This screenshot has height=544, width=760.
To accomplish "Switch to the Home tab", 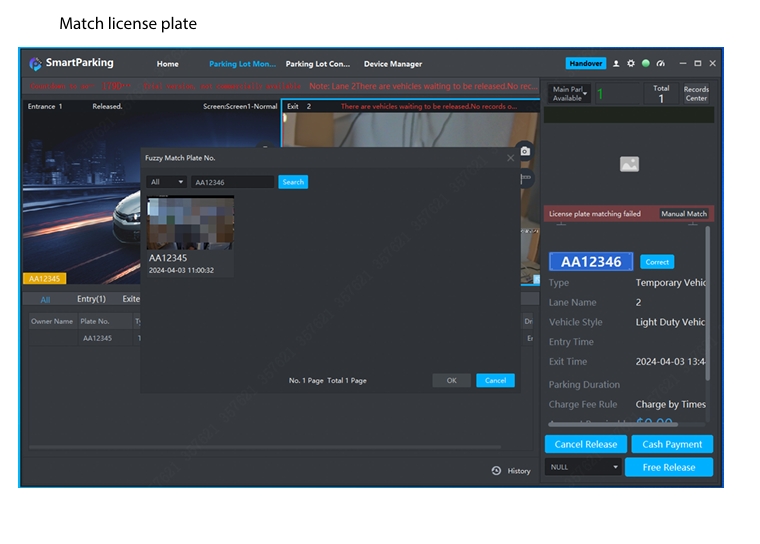I will [x=168, y=64].
